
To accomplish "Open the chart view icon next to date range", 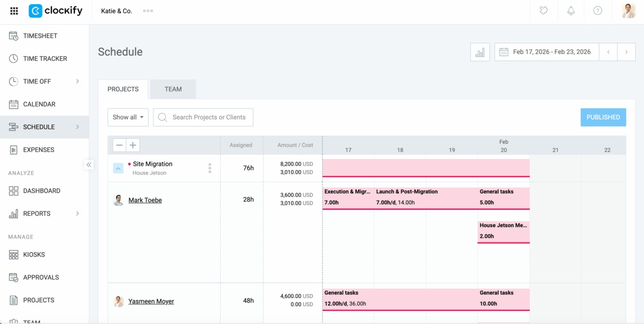I will [x=479, y=51].
